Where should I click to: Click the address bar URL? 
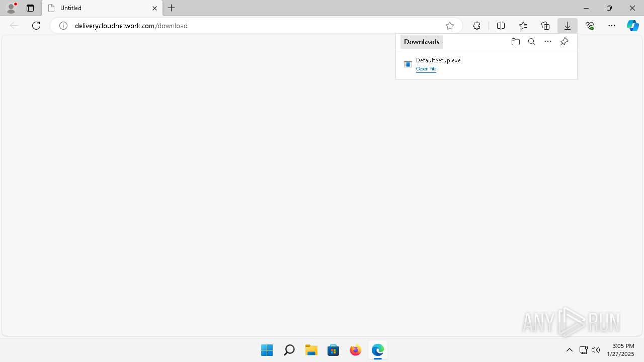tap(131, 26)
